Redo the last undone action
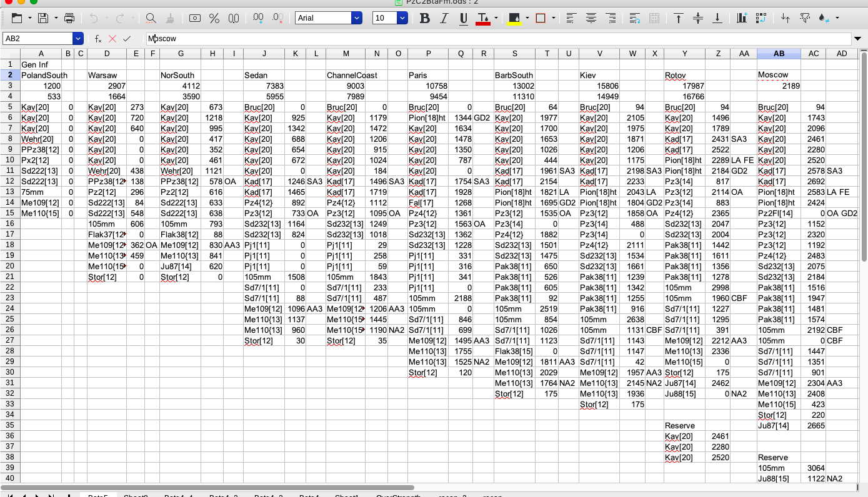This screenshot has height=497, width=868. [120, 18]
